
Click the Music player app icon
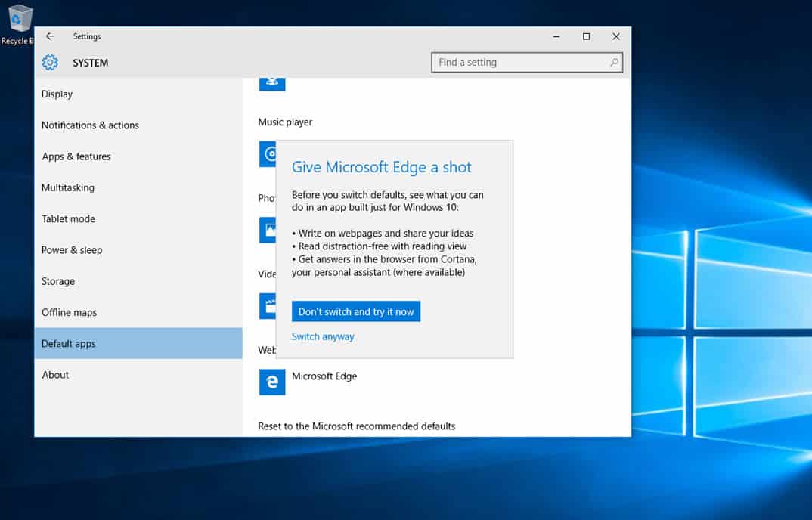[x=266, y=154]
